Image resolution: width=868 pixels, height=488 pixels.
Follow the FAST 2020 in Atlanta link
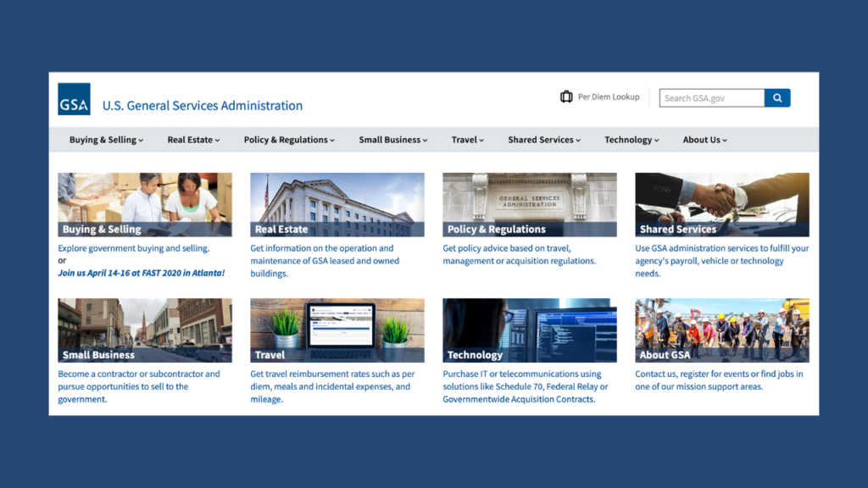(x=141, y=273)
